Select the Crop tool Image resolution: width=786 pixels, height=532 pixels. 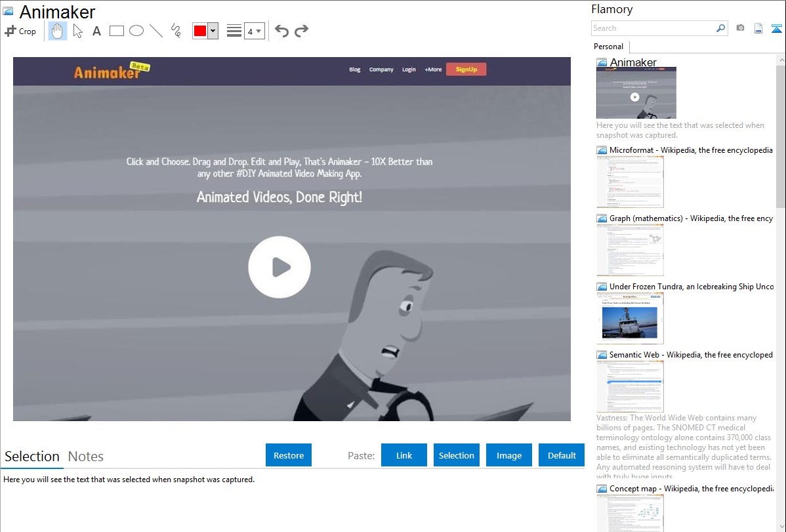pos(20,31)
